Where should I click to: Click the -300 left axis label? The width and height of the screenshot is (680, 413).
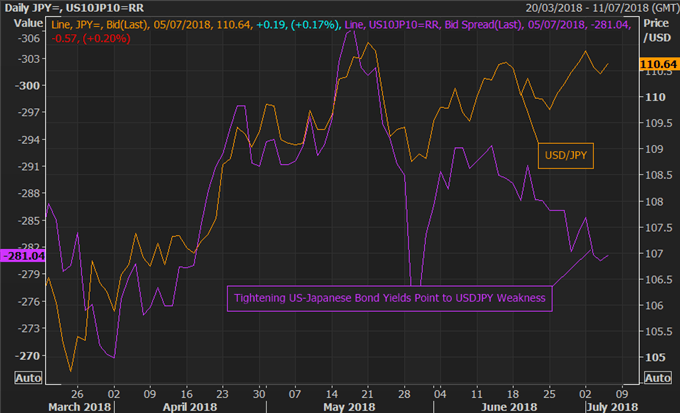[x=27, y=85]
